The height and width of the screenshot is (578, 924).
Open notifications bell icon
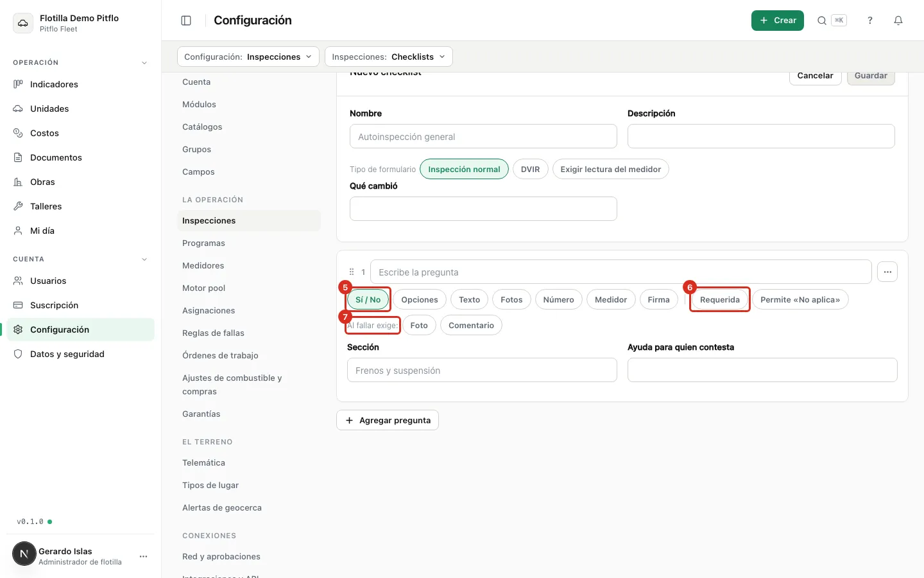pyautogui.click(x=898, y=21)
